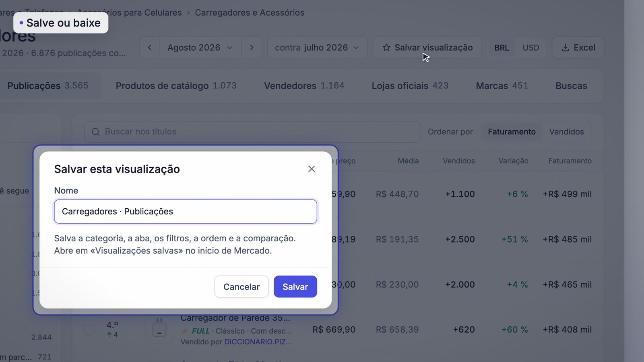Open the Lojas oficiais tab
Viewport: 644px width, 362px height.
410,86
